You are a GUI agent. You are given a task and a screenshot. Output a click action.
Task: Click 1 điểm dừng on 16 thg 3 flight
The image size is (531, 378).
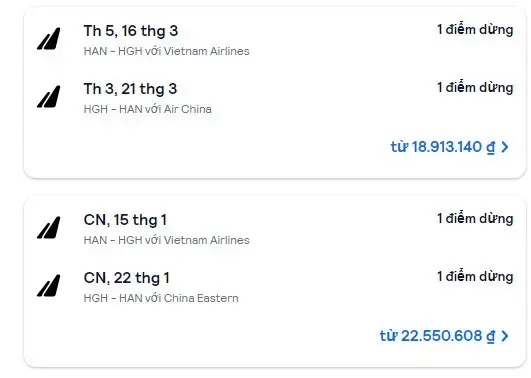[475, 30]
